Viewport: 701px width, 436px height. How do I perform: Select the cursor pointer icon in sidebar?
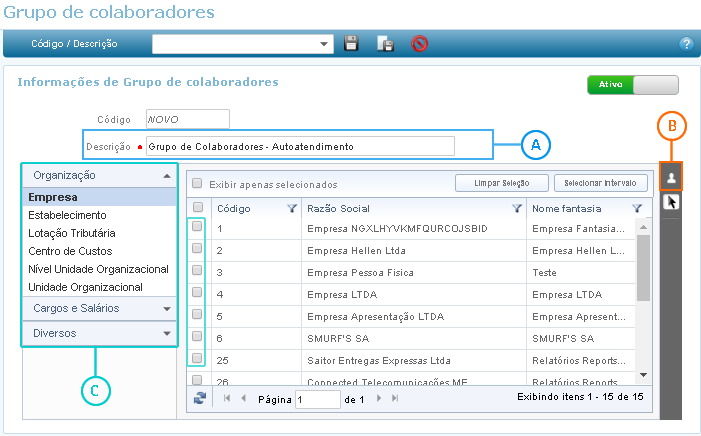672,202
